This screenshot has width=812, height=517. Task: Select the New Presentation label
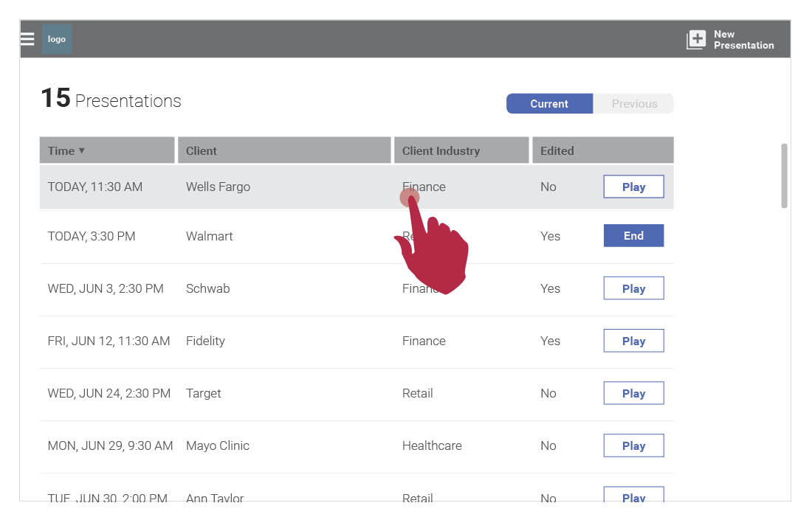click(x=743, y=39)
